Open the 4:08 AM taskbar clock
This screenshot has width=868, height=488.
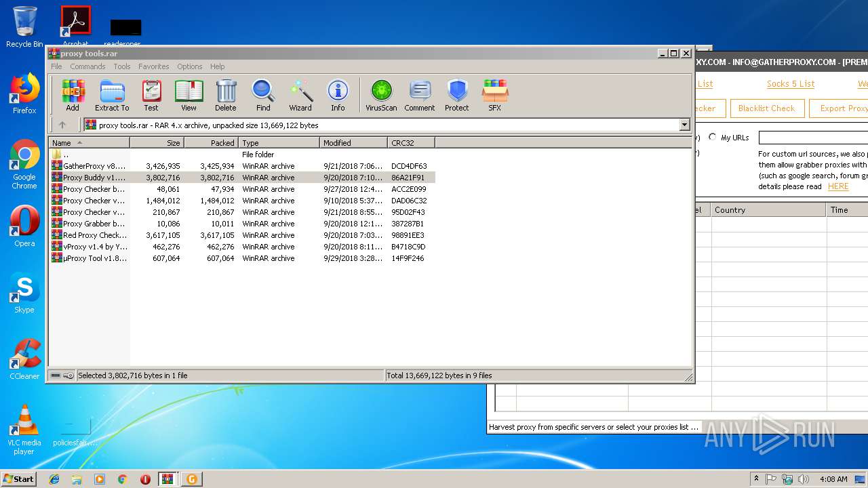tap(833, 479)
